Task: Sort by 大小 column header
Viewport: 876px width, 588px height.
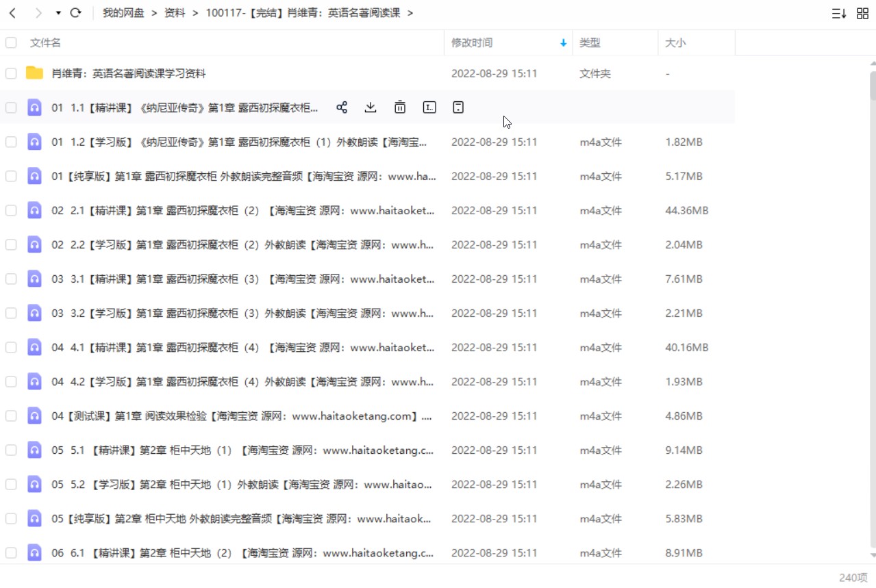Action: click(x=675, y=42)
